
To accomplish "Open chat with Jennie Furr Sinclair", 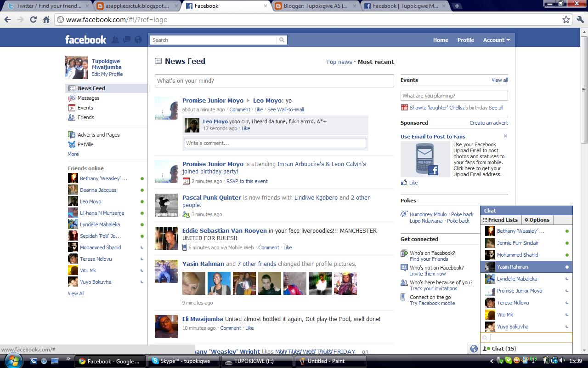I will coord(526,243).
